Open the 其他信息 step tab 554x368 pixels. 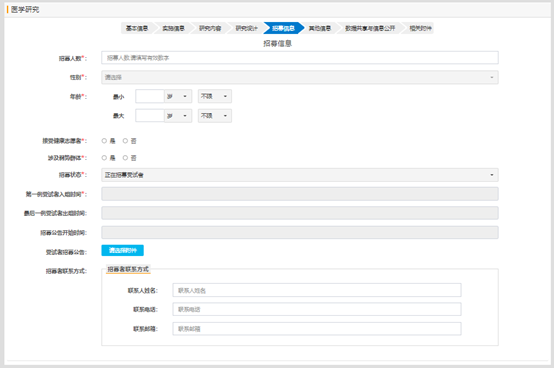[x=320, y=28]
